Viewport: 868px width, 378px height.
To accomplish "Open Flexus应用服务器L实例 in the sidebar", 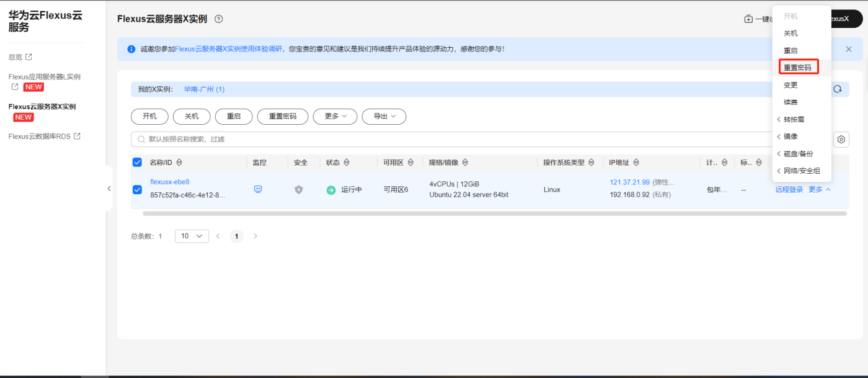I will point(44,77).
